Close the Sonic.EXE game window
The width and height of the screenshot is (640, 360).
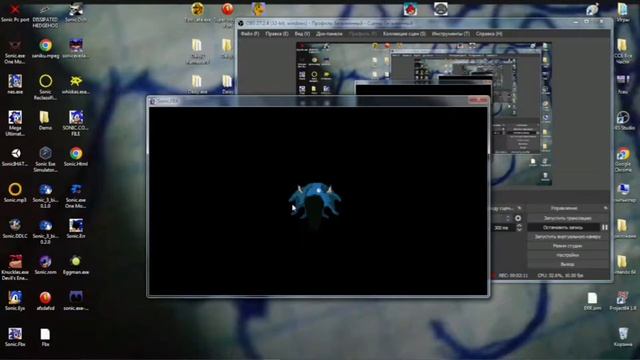click(x=478, y=100)
